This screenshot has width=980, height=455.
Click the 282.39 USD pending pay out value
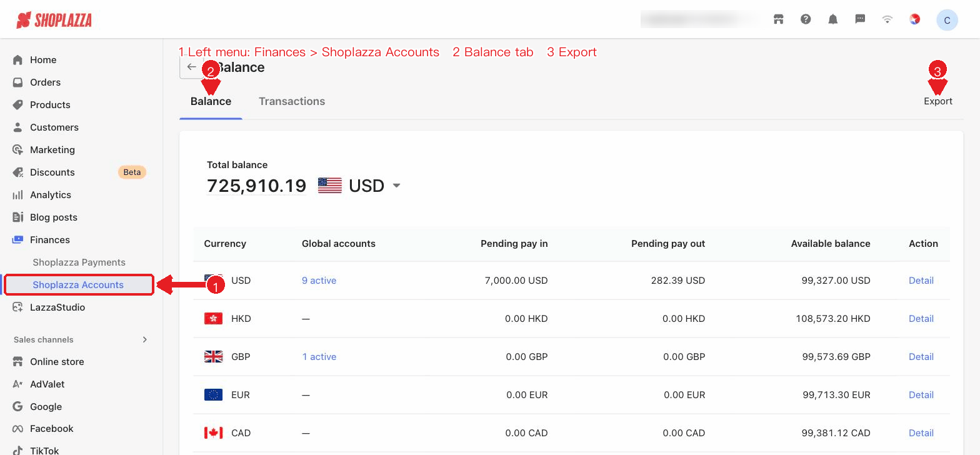point(678,281)
